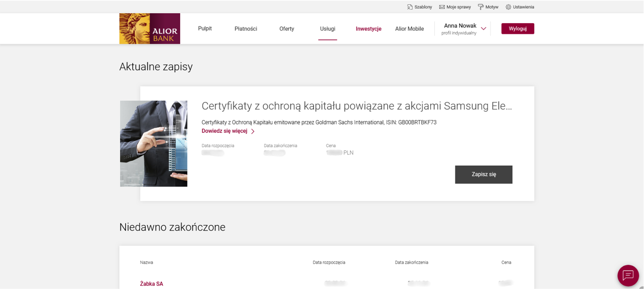Select Usługi menu item
Viewport: 644px width, 289px height.
(328, 29)
